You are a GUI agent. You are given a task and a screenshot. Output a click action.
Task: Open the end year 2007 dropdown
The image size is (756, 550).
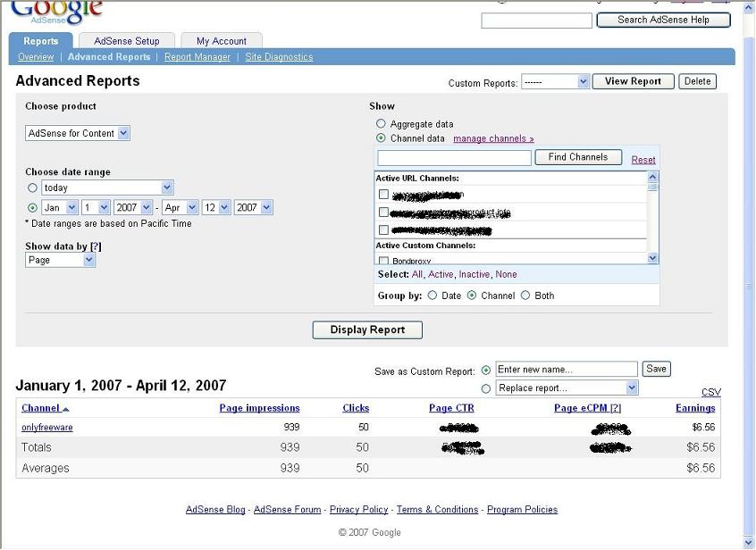(254, 207)
